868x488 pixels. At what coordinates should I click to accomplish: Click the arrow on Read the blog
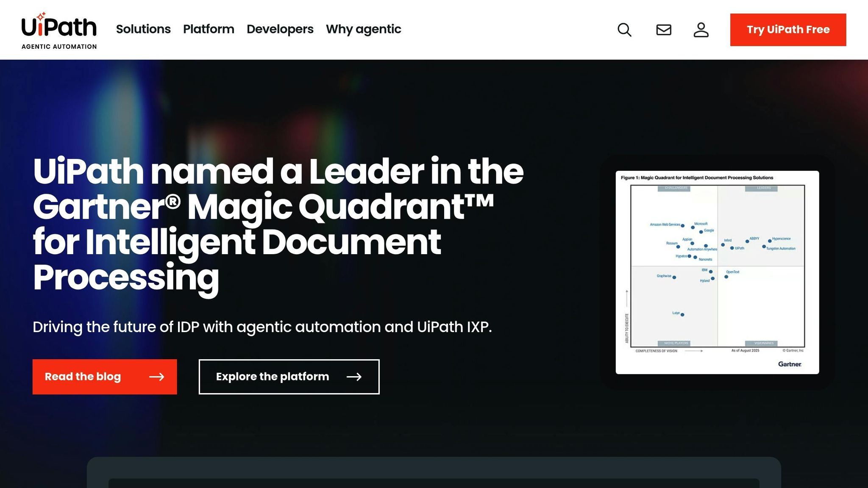tap(159, 377)
